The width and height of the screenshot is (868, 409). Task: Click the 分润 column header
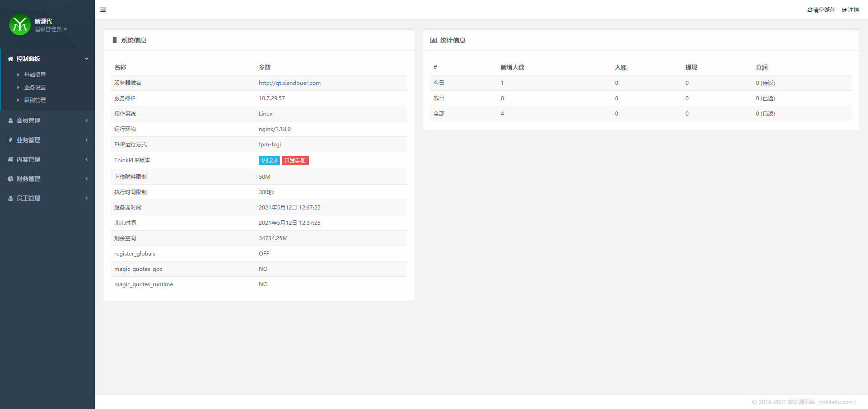pos(762,67)
